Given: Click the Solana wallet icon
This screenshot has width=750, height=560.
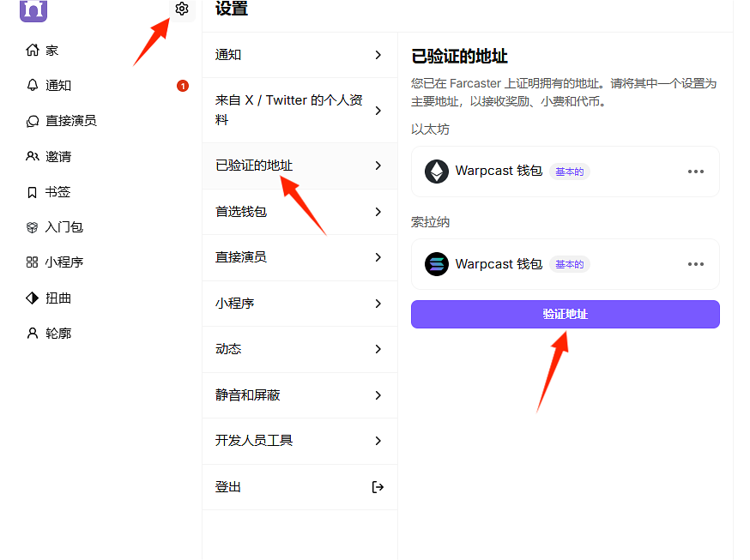Looking at the screenshot, I should (437, 264).
